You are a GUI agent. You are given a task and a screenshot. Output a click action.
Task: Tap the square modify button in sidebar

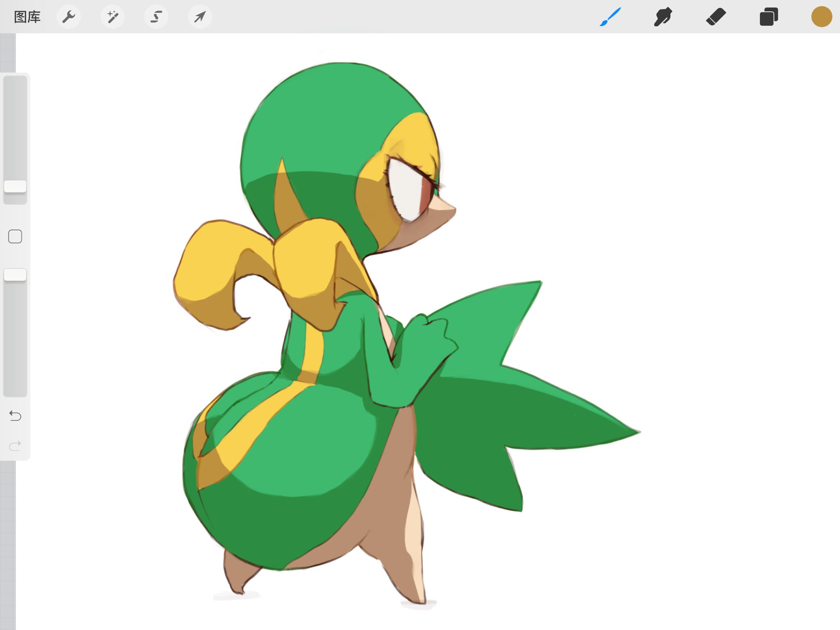tap(15, 237)
